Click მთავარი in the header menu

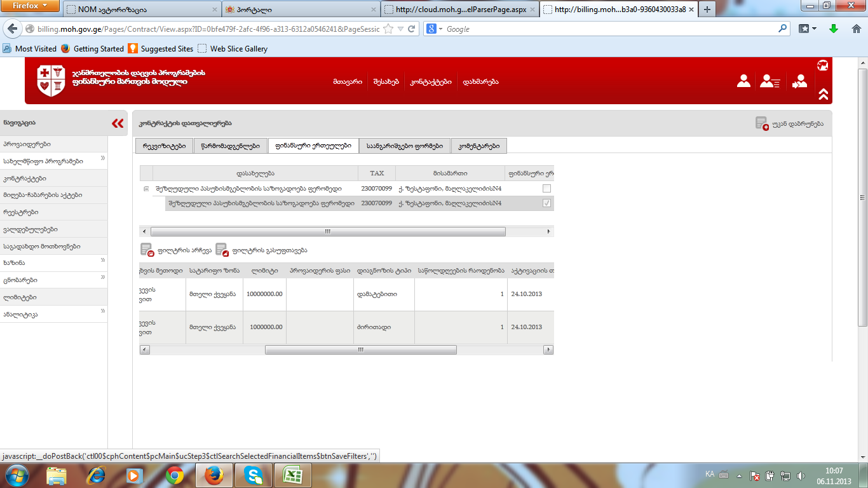point(347,82)
